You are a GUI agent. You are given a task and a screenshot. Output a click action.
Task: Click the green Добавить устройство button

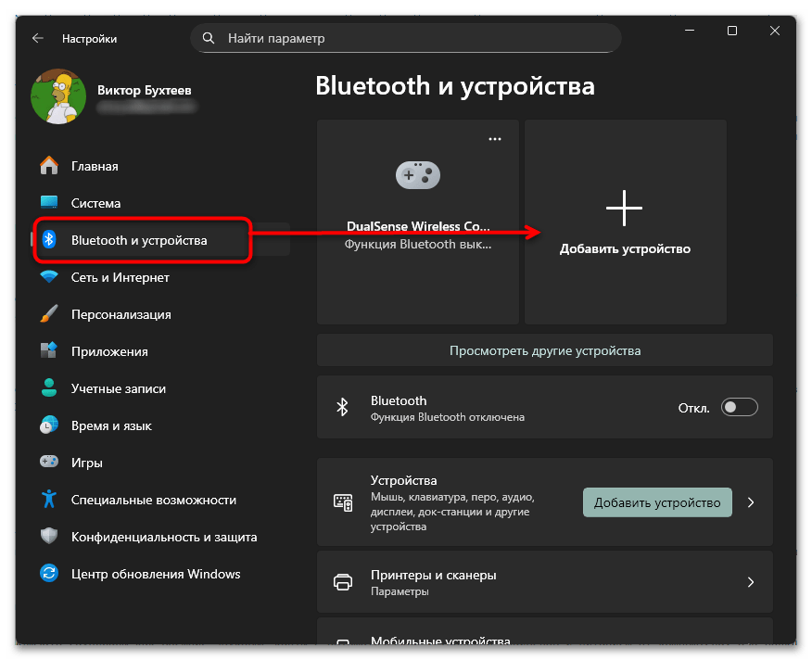pyautogui.click(x=657, y=501)
